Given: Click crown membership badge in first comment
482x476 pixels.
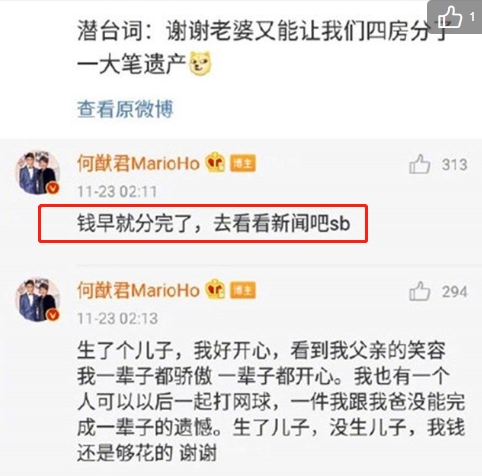Looking at the screenshot, I should (215, 163).
